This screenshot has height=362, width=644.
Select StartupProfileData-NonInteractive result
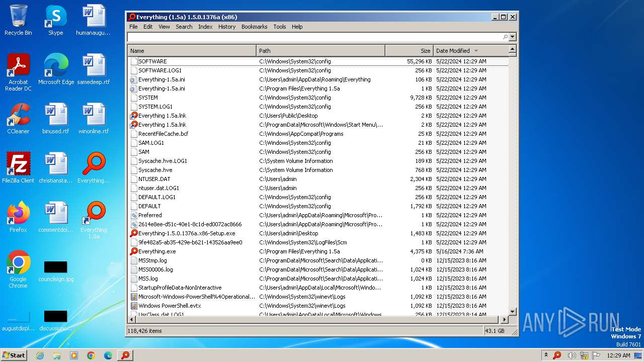coord(318,288)
